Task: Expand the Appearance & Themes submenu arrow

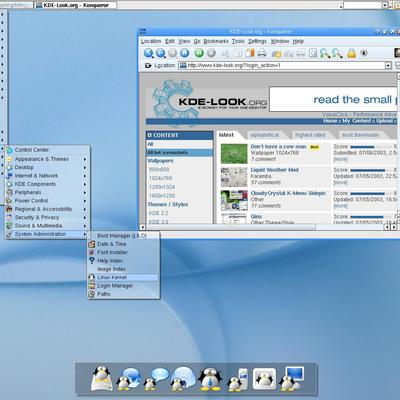Action: tap(85, 159)
